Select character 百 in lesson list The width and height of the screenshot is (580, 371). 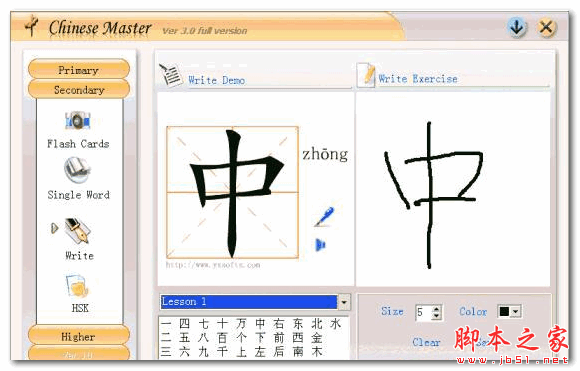click(x=222, y=338)
